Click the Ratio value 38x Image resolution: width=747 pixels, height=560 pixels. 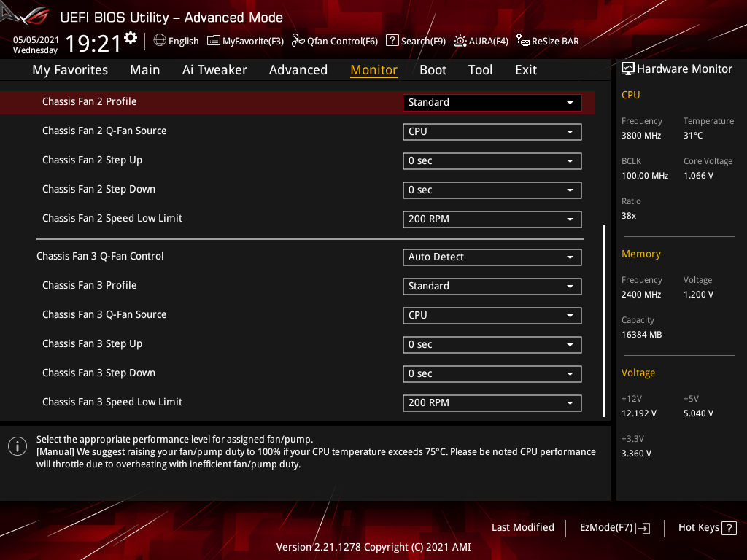coord(628,216)
